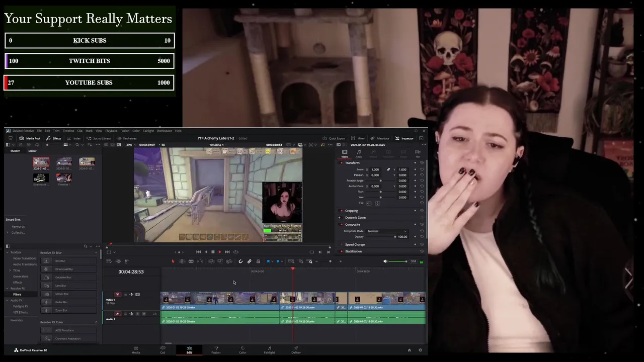
Task: Expand the Collections smart bin
Action: [x=8, y=232]
